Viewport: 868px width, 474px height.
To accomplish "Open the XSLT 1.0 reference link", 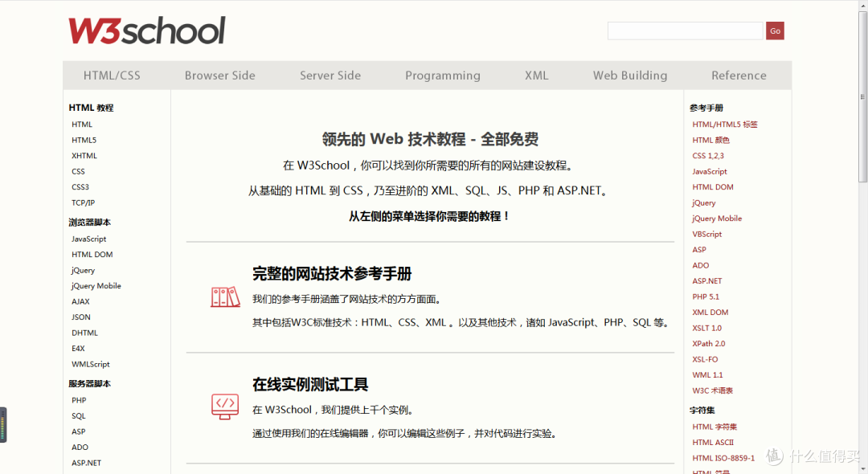I will (707, 328).
